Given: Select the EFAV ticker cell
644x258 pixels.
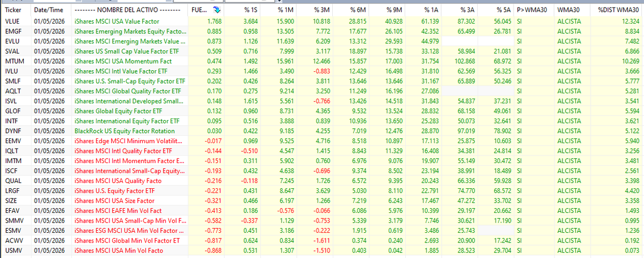Looking at the screenshot, I should point(16,211).
